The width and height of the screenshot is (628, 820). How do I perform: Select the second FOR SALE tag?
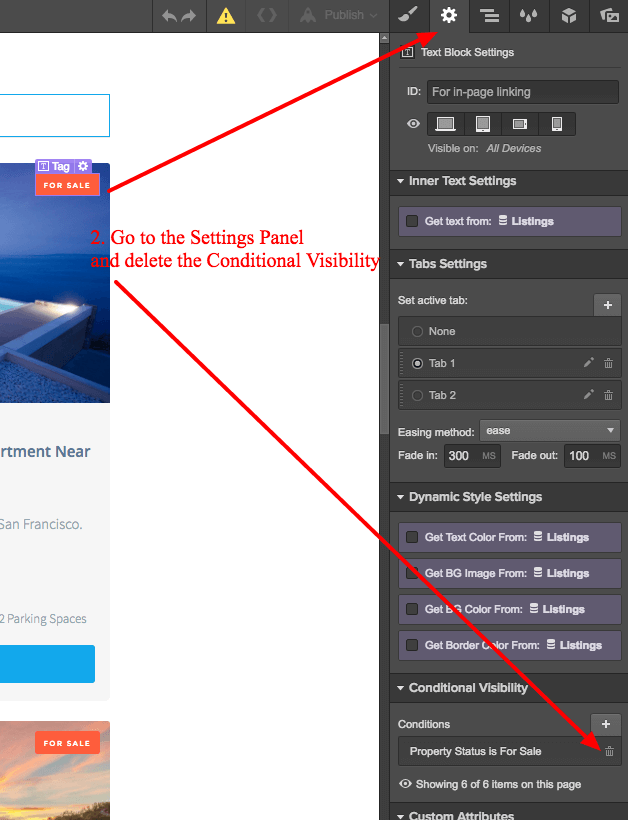[67, 743]
